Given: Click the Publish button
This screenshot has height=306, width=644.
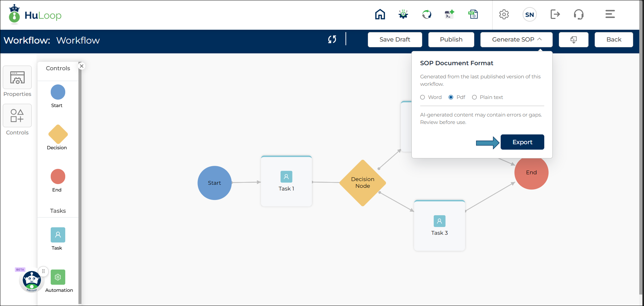Looking at the screenshot, I should 451,40.
